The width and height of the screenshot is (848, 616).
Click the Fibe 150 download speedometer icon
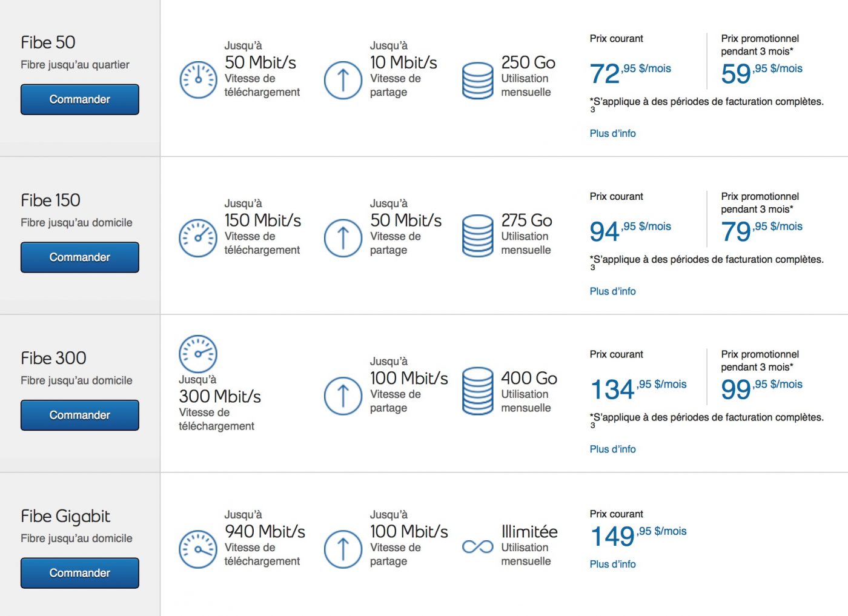198,238
